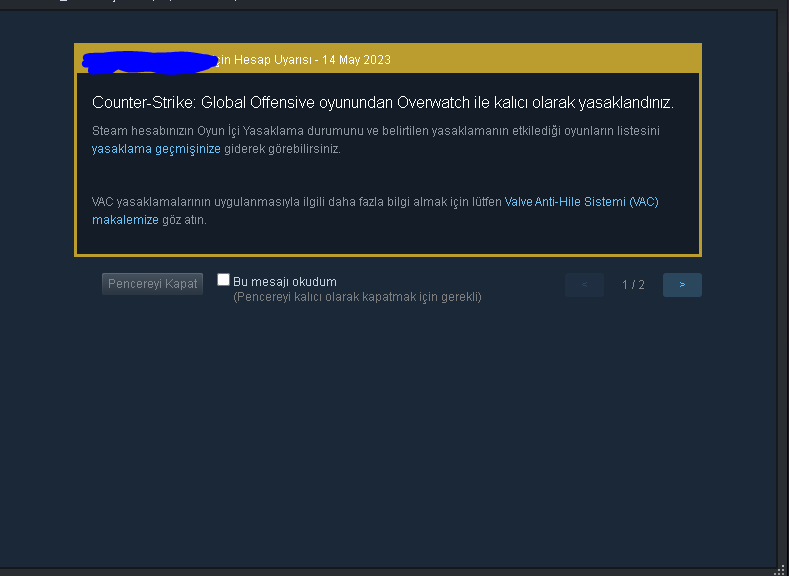The image size is (789, 576).
Task: Click the "Bu mesajı okudum" label text
Action: (x=285, y=282)
